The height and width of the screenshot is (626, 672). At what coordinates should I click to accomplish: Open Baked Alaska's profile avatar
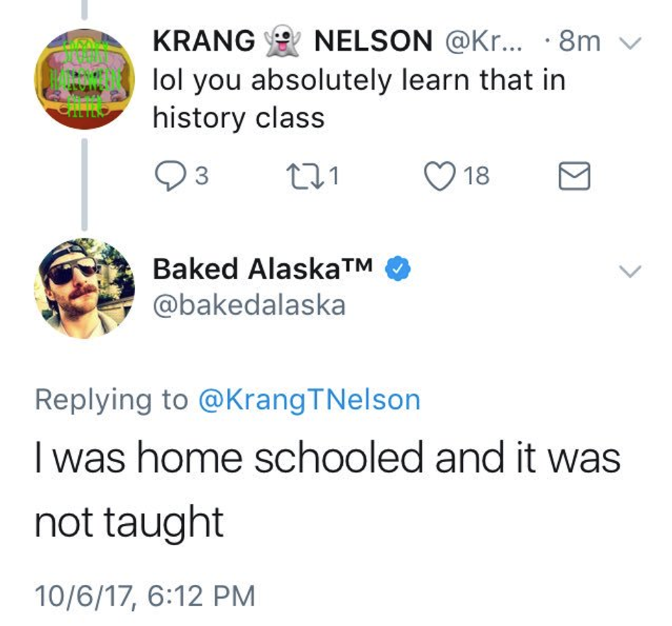click(84, 288)
